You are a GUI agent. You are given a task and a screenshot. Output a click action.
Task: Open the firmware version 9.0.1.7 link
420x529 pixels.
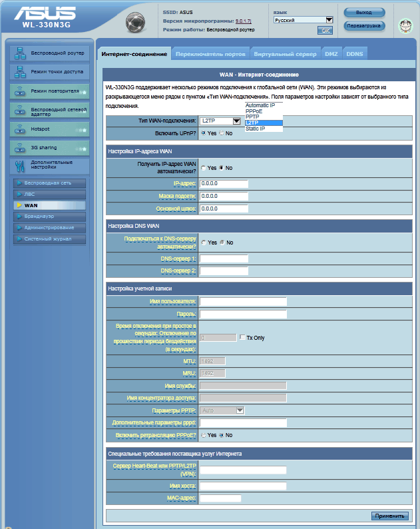(243, 21)
